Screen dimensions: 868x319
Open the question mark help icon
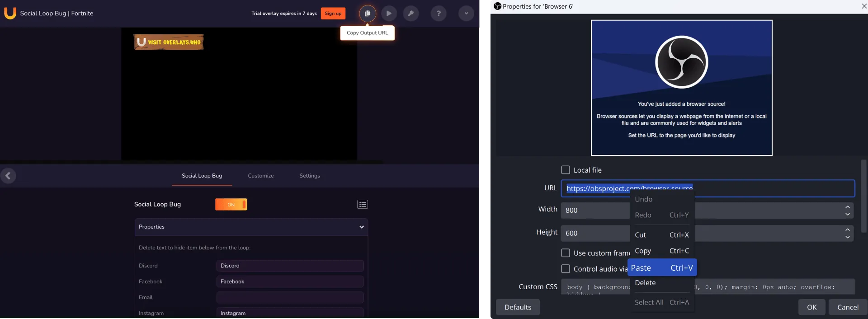(x=439, y=14)
